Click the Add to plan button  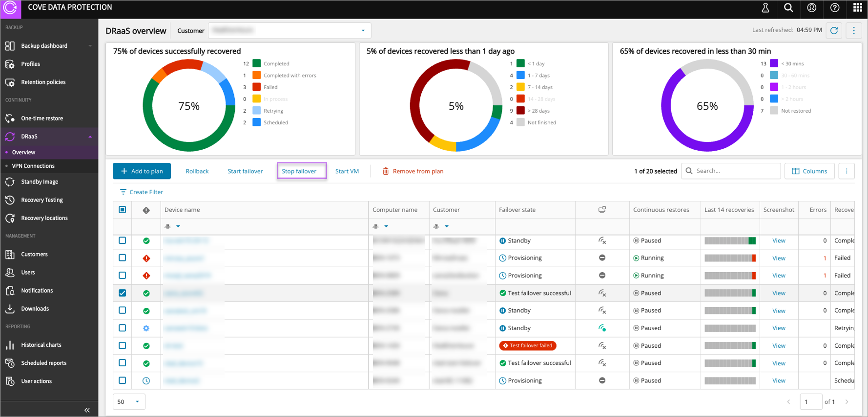coord(142,171)
